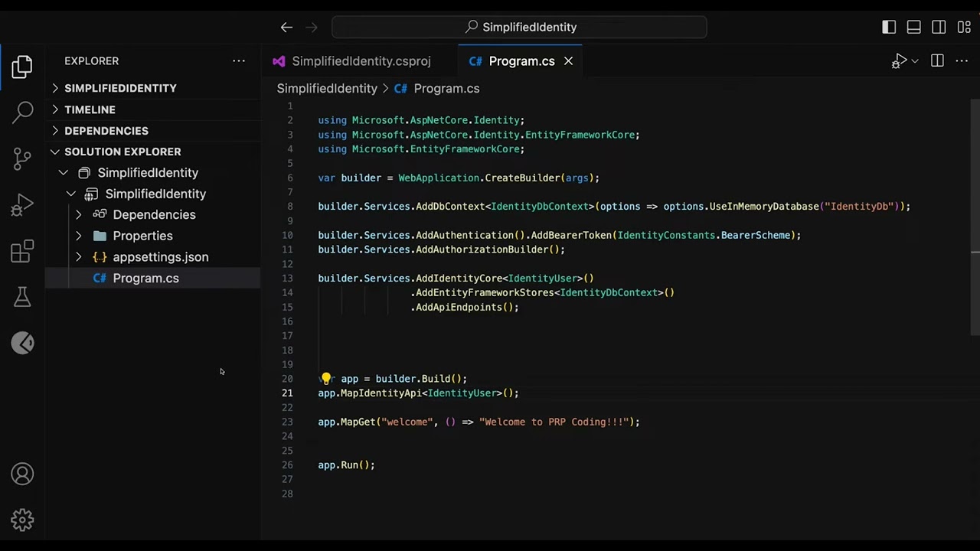980x551 pixels.
Task: Open Customize Layout icon
Action: tap(964, 27)
